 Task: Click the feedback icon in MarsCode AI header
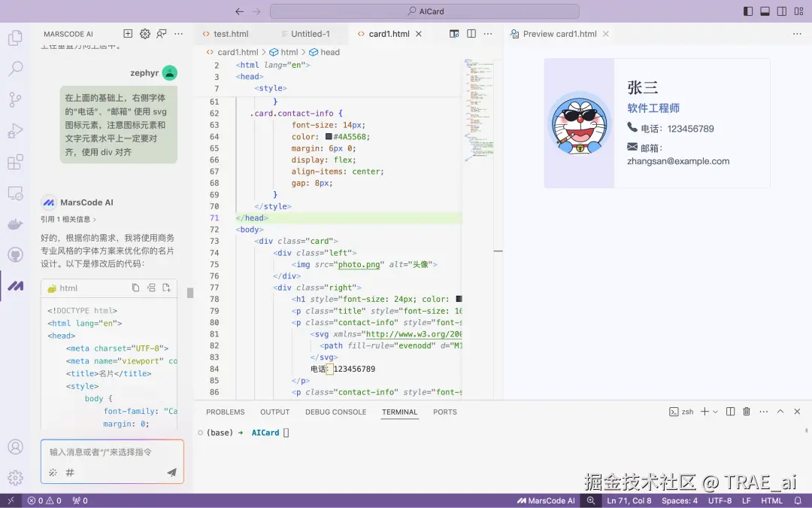click(x=162, y=34)
